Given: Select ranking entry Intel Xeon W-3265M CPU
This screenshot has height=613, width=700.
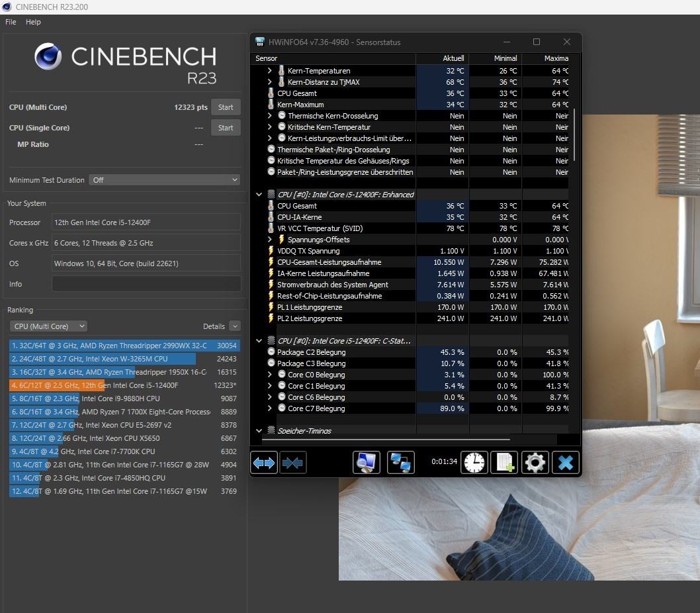Looking at the screenshot, I should pos(124,359).
